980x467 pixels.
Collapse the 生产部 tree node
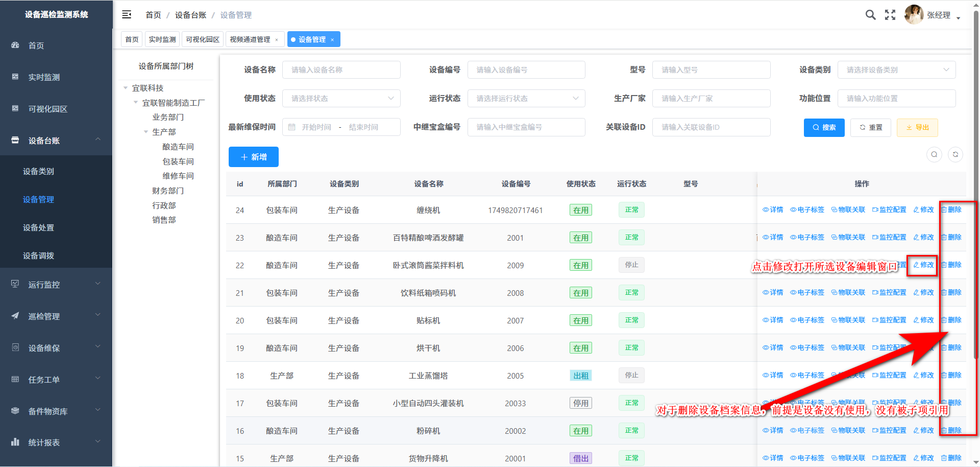(146, 132)
